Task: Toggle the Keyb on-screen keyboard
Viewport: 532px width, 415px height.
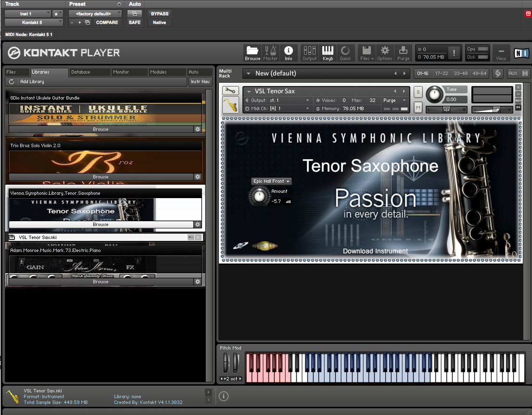Action: 328,53
